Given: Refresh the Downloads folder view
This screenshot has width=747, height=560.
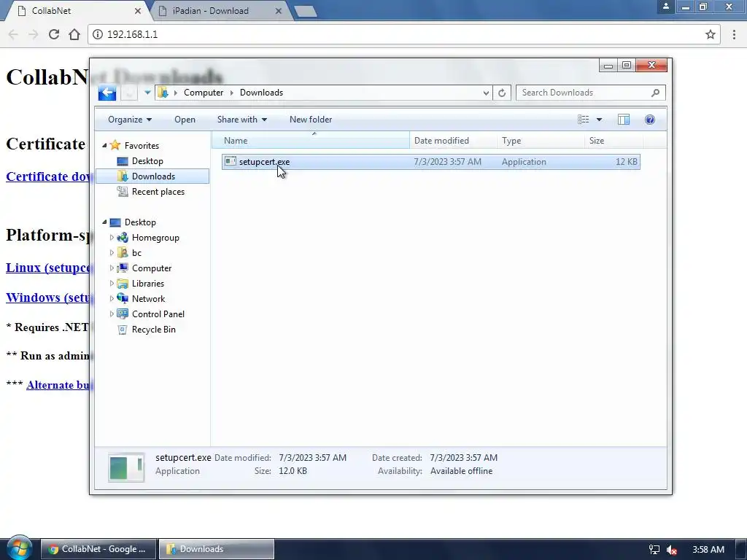Looking at the screenshot, I should click(x=502, y=93).
